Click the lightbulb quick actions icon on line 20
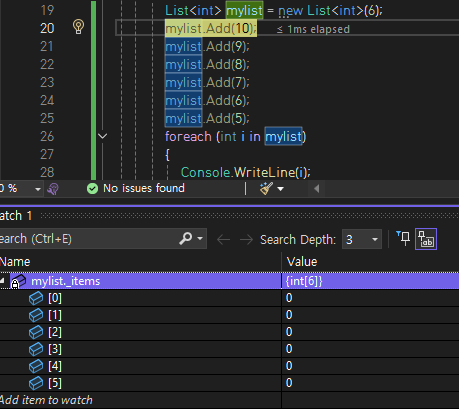Image resolution: width=459 pixels, height=409 pixels. [x=78, y=27]
